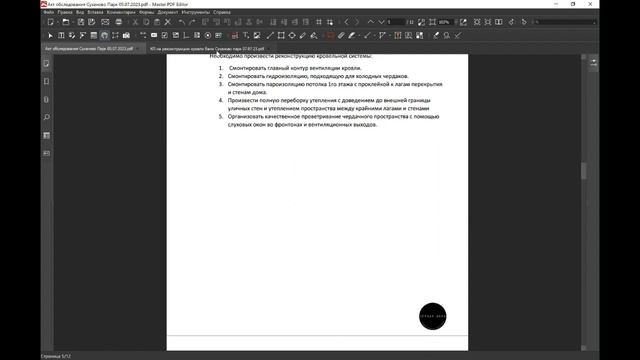Open the Справка menu

tap(222, 12)
